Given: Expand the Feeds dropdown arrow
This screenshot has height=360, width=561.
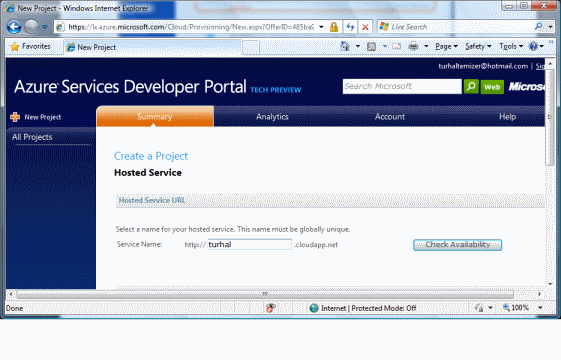Looking at the screenshot, I should point(385,46).
